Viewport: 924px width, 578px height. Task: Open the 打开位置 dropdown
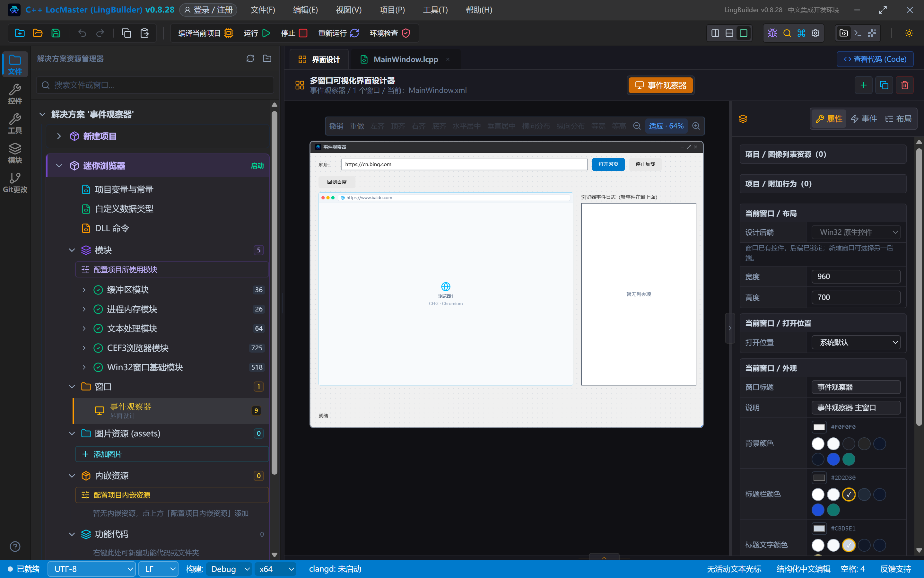856,343
